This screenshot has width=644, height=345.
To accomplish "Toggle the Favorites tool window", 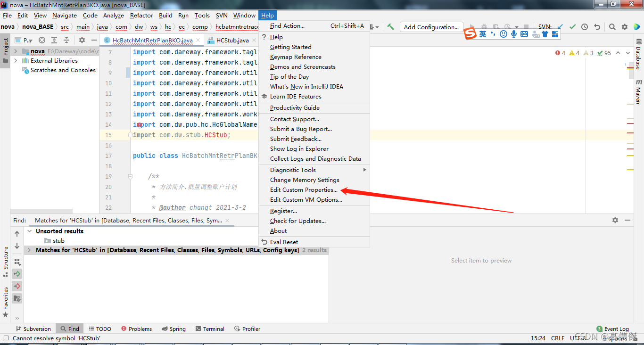I will coord(5,298).
